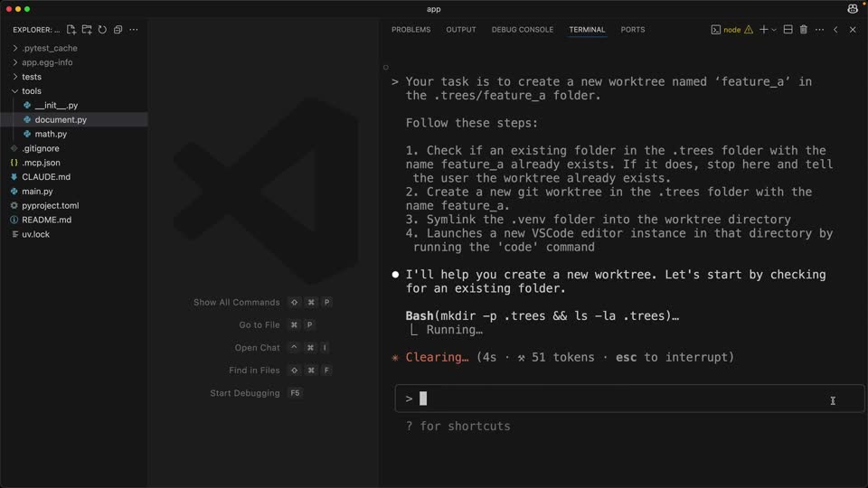Open the .mcp.json file

coord(74,163)
